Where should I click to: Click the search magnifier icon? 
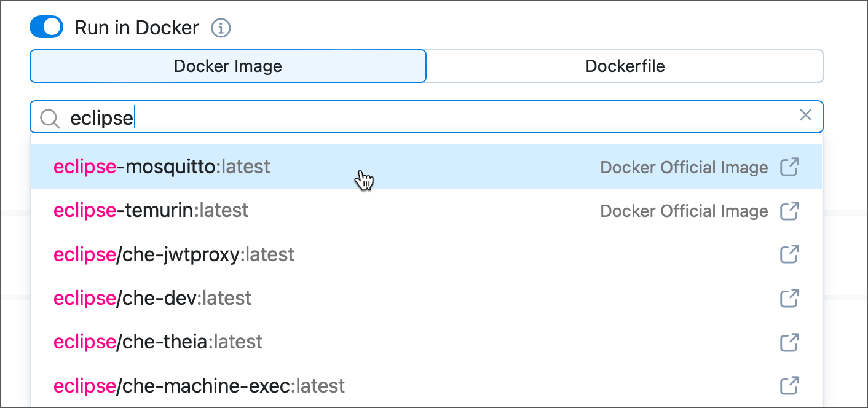pos(49,117)
